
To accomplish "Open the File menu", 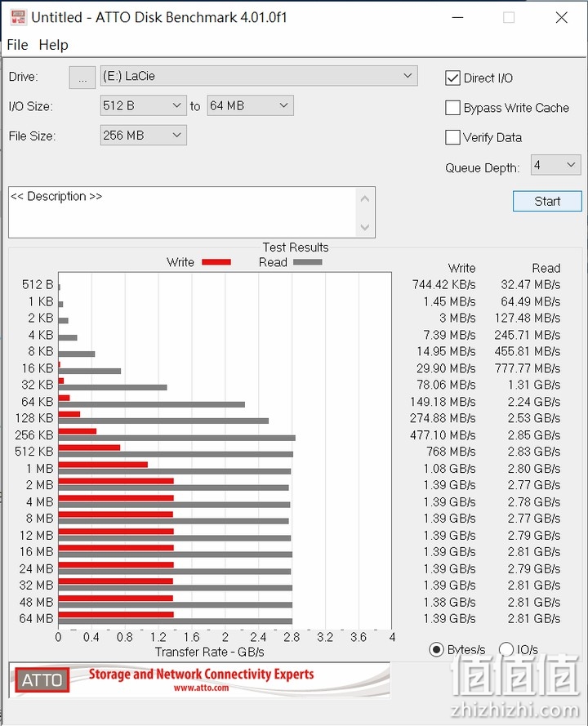I will [x=18, y=45].
